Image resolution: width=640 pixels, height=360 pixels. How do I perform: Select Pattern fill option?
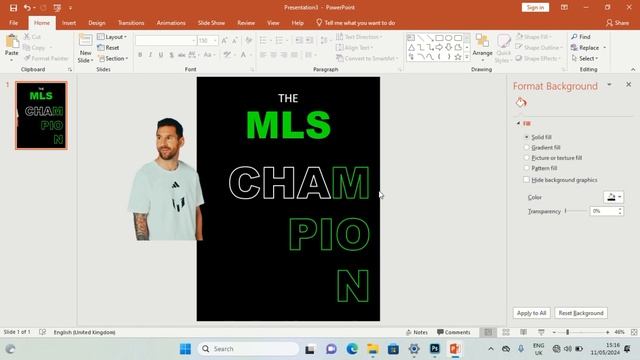coord(527,168)
